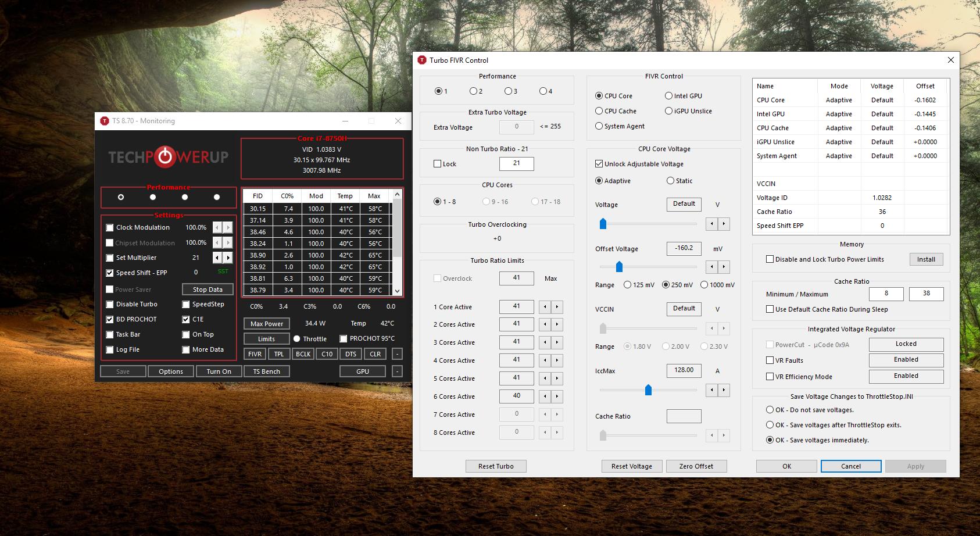
Task: Open the TPL window
Action: click(x=279, y=354)
